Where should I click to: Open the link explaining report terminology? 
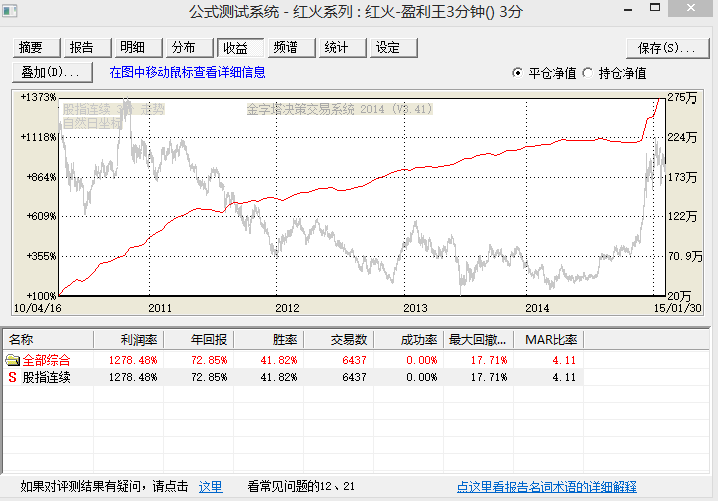pos(546,487)
